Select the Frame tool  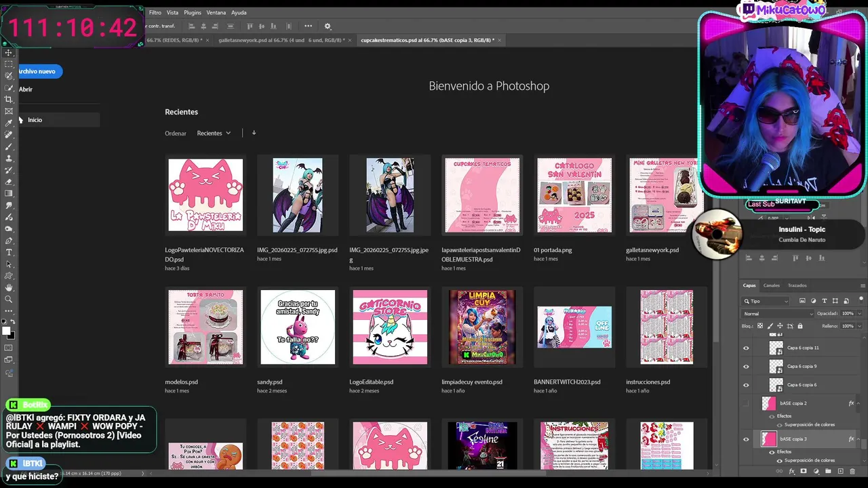point(9,111)
